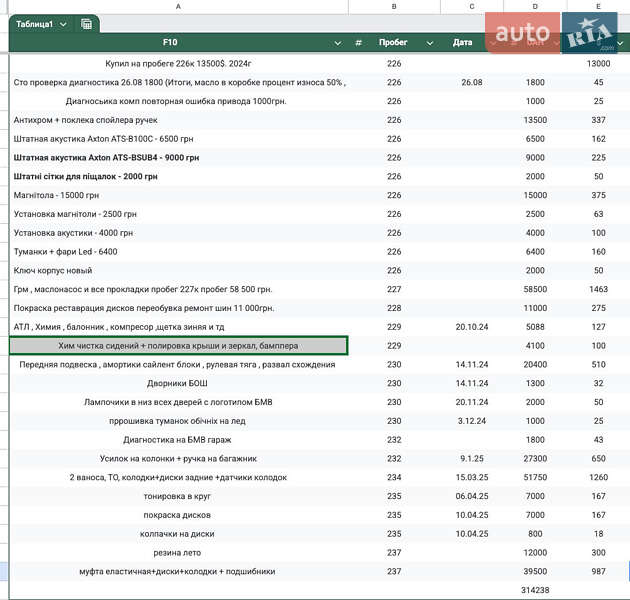Open the Дата column dropdown arrow
The height and width of the screenshot is (600, 630).
pos(491,43)
